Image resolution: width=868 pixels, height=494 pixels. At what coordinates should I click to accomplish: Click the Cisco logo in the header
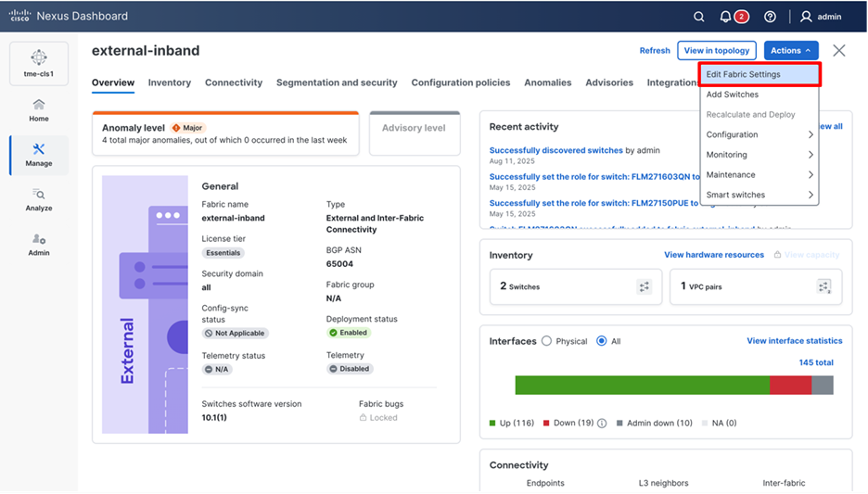click(x=19, y=16)
